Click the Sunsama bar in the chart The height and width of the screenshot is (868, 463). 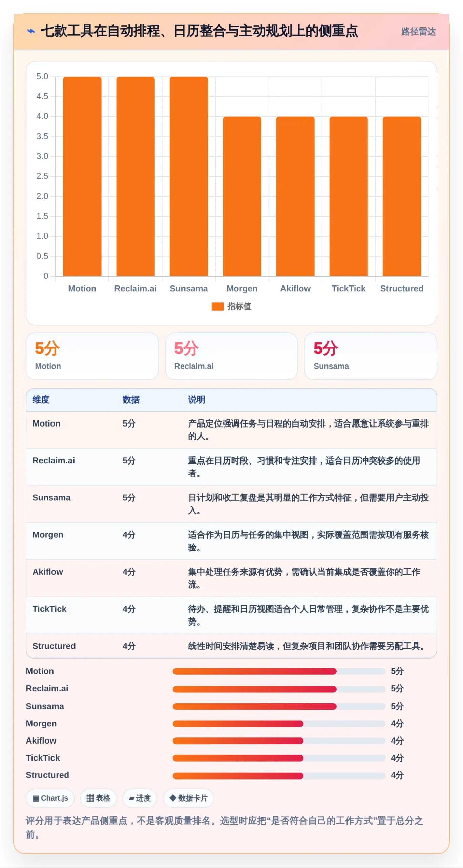click(x=189, y=176)
